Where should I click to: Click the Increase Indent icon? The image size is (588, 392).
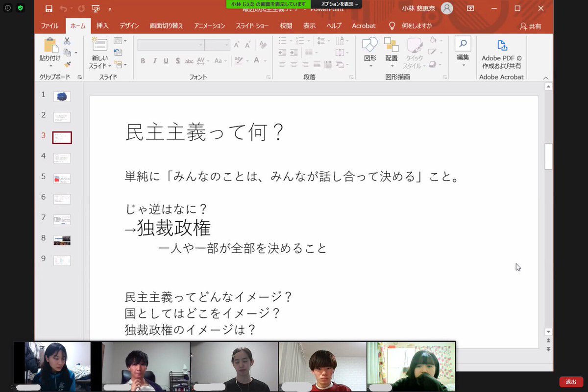pyautogui.click(x=294, y=52)
